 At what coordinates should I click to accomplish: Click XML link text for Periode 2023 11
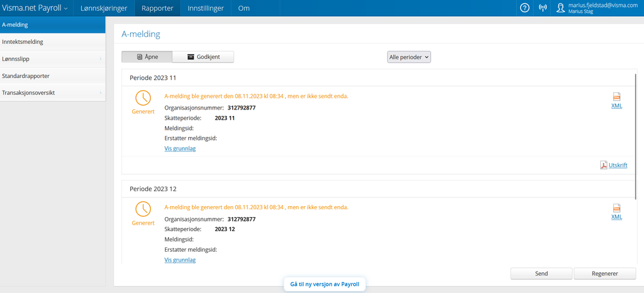pyautogui.click(x=616, y=106)
